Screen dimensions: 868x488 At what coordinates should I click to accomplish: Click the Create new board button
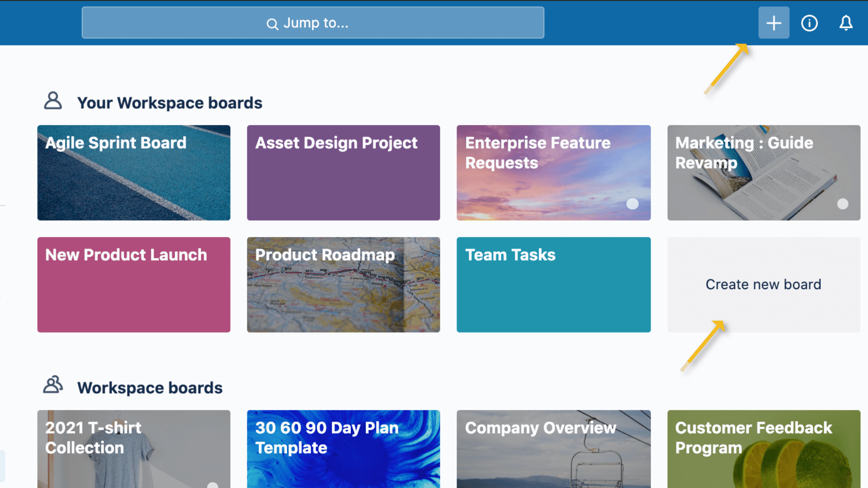(x=763, y=284)
